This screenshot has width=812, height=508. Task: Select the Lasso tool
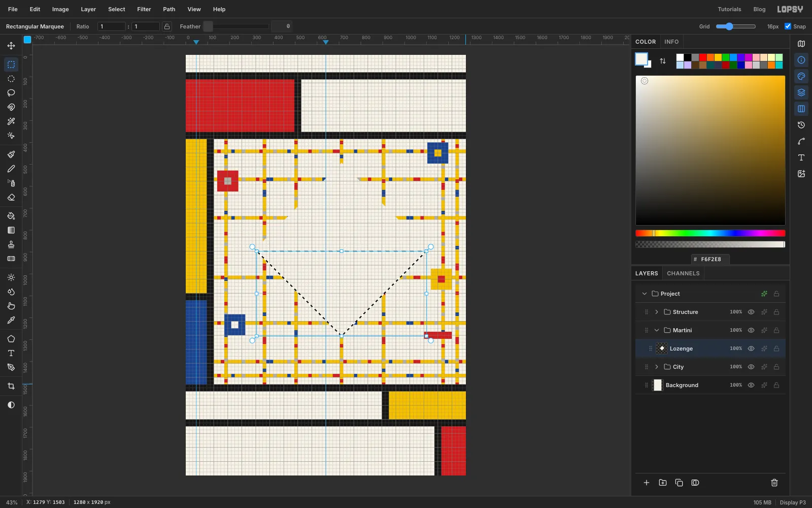(x=11, y=93)
